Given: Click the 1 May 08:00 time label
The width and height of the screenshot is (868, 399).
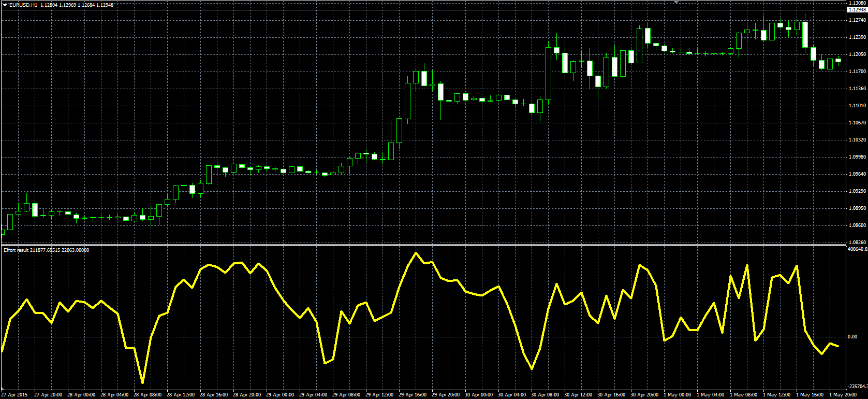Looking at the screenshot, I should 744,395.
